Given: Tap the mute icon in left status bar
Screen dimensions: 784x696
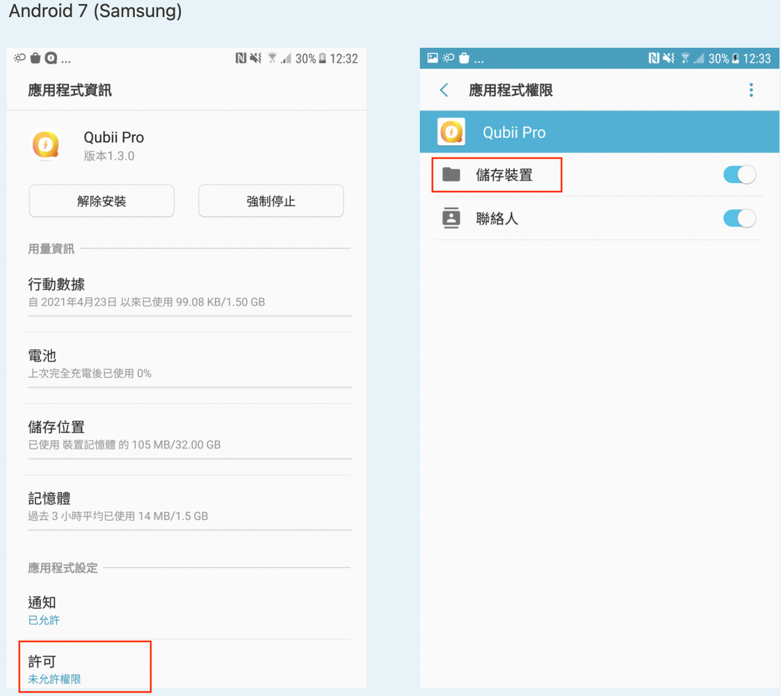Looking at the screenshot, I should click(255, 58).
